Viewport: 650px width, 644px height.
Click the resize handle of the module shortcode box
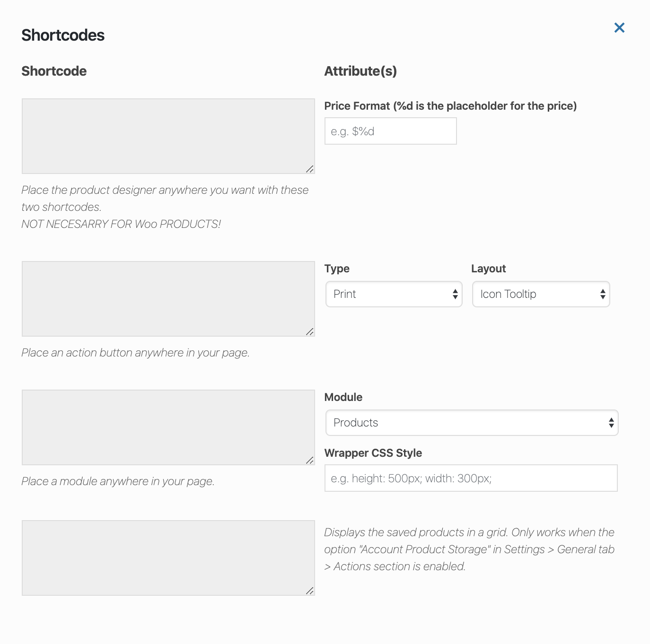[x=310, y=460]
